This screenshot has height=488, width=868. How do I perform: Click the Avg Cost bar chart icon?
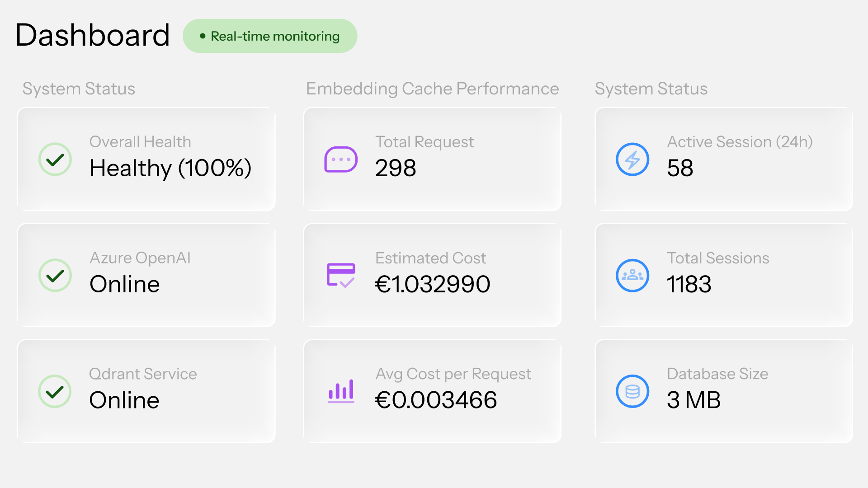[x=341, y=391]
